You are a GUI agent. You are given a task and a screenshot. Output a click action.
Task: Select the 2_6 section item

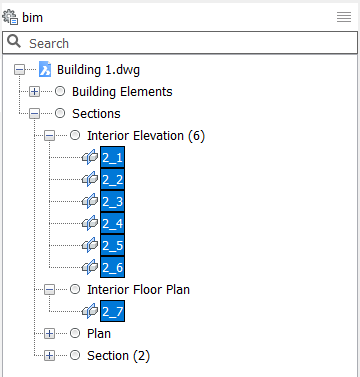click(113, 267)
